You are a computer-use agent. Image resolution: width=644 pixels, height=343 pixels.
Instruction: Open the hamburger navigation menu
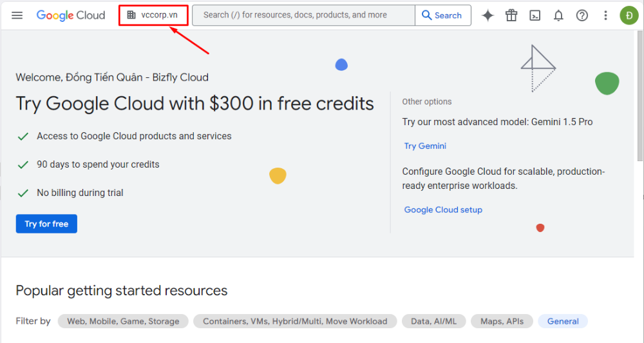click(17, 15)
